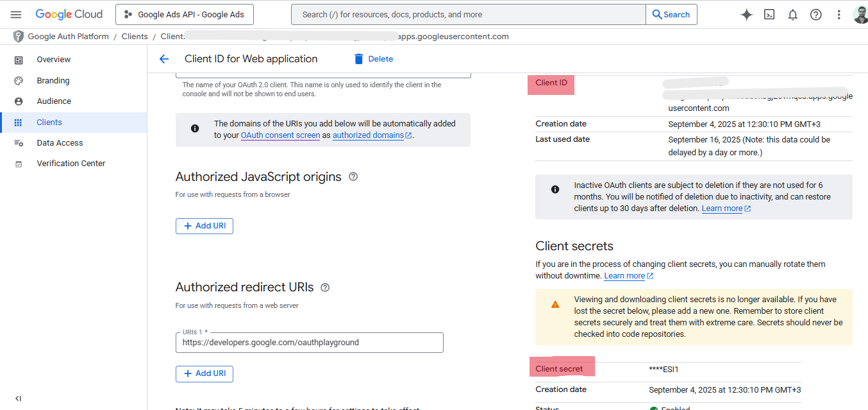This screenshot has height=410, width=868.
Task: Open the Verification Center page
Action: point(71,164)
